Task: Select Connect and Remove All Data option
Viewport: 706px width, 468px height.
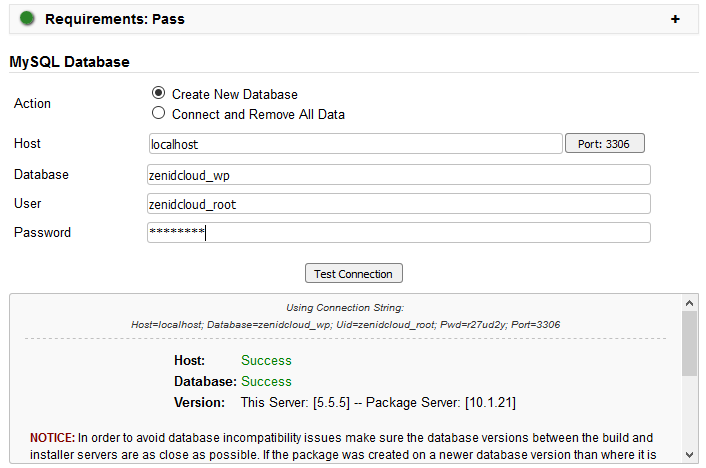Action: point(158,113)
